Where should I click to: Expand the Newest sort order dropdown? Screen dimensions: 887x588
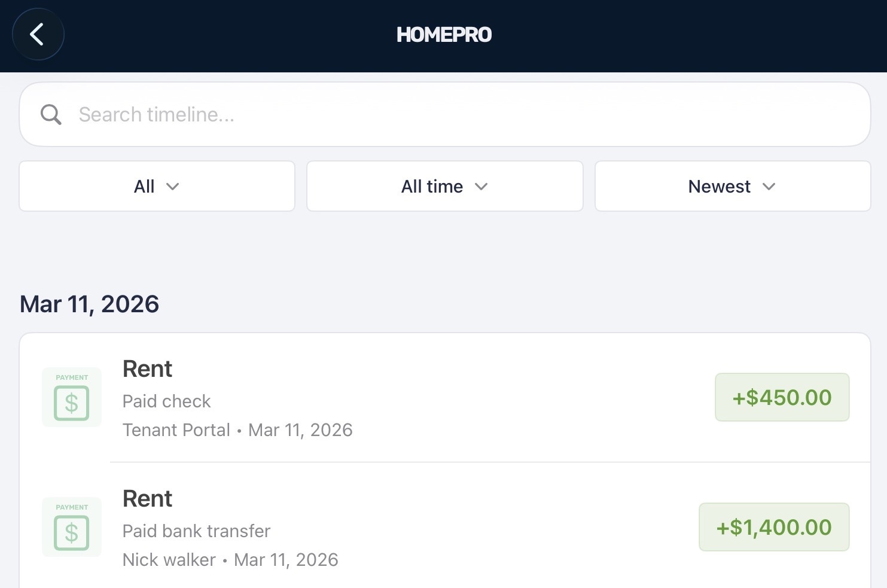732,186
